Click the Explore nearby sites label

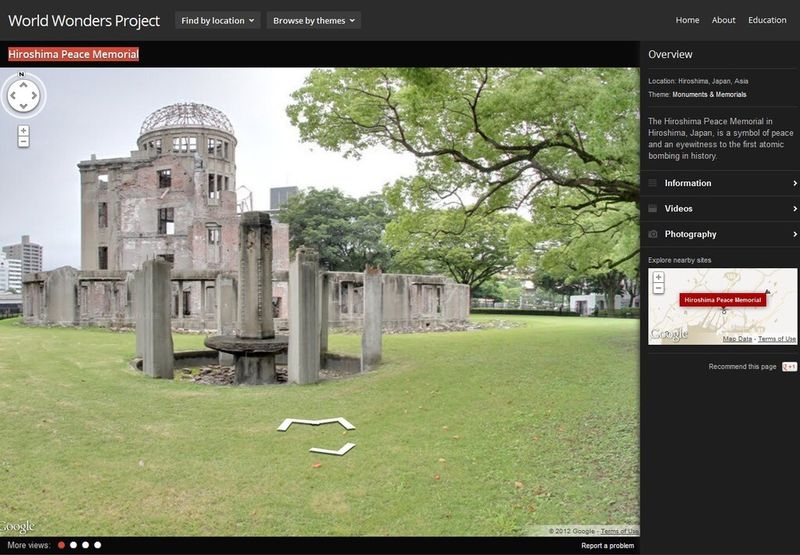click(x=680, y=260)
